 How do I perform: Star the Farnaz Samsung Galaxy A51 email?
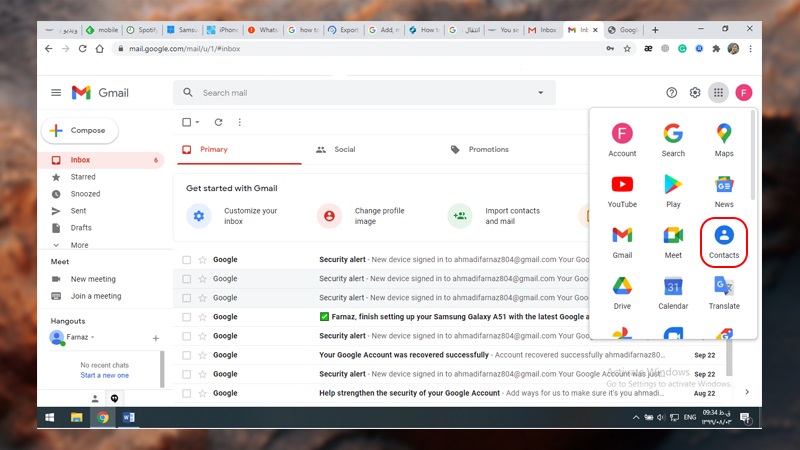203,317
